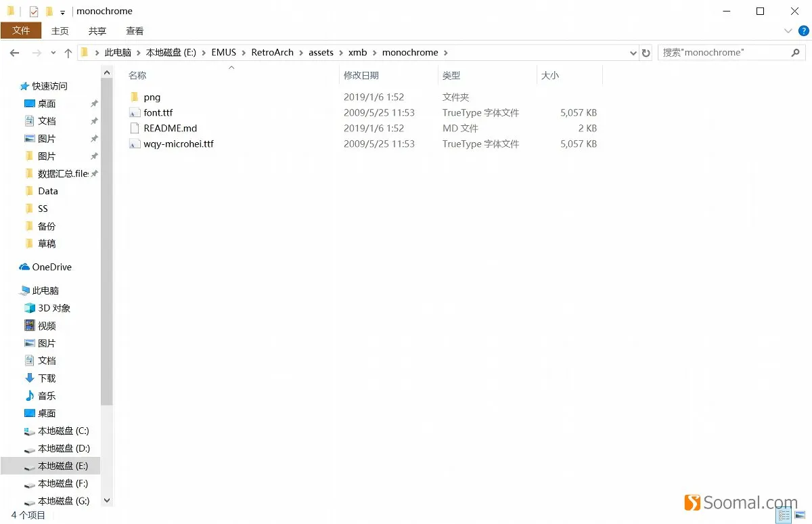Expand the ribbon with chevron arrow

pyautogui.click(x=788, y=31)
